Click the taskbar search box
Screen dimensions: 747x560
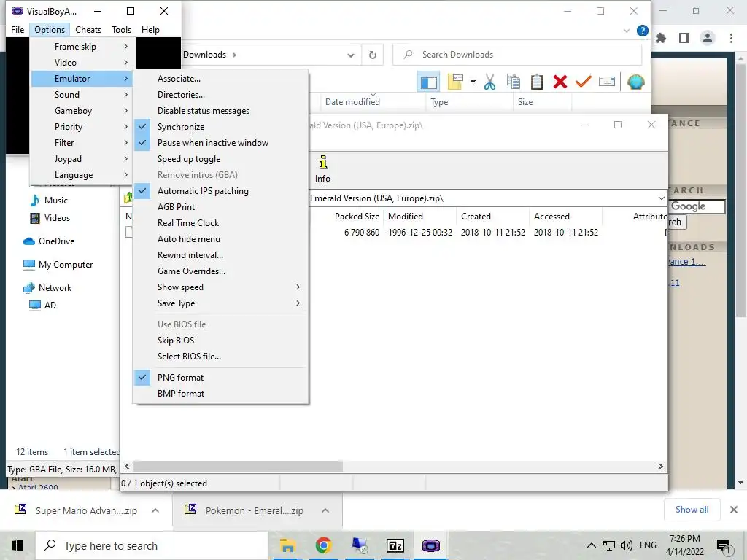152,545
